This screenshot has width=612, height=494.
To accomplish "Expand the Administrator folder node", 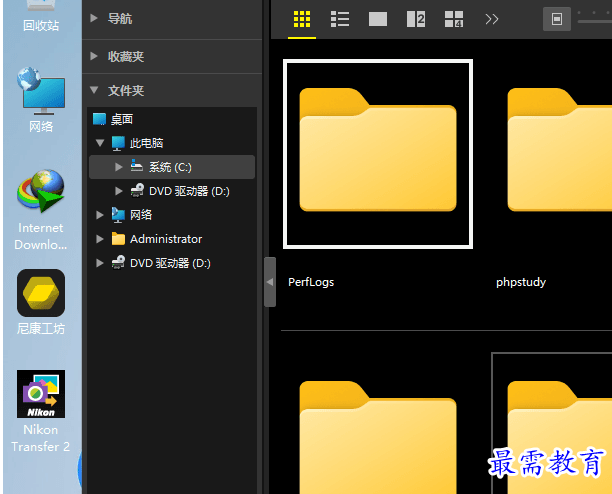I will (100, 239).
